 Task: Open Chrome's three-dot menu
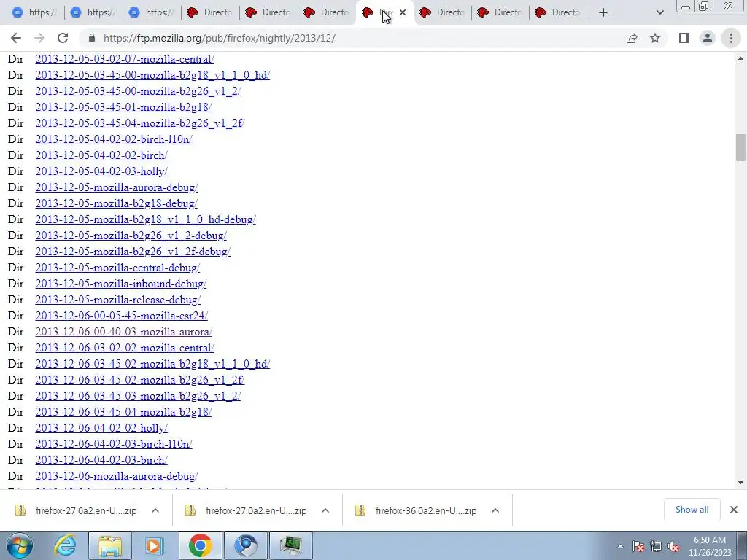point(731,38)
